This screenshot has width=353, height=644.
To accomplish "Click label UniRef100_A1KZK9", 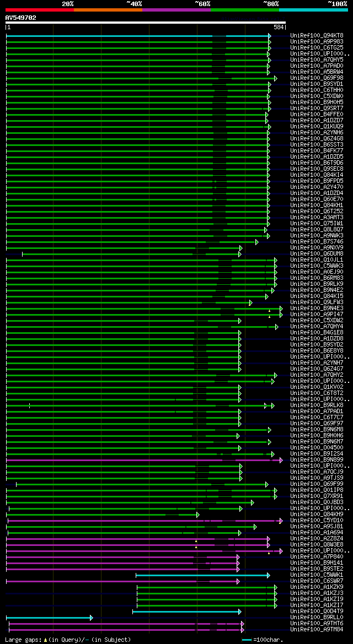I will [317, 587].
